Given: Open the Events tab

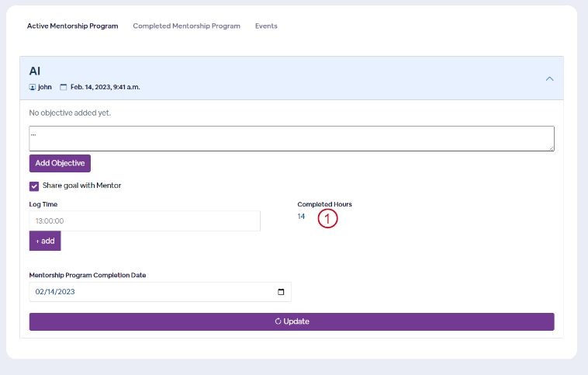Looking at the screenshot, I should click(x=266, y=26).
